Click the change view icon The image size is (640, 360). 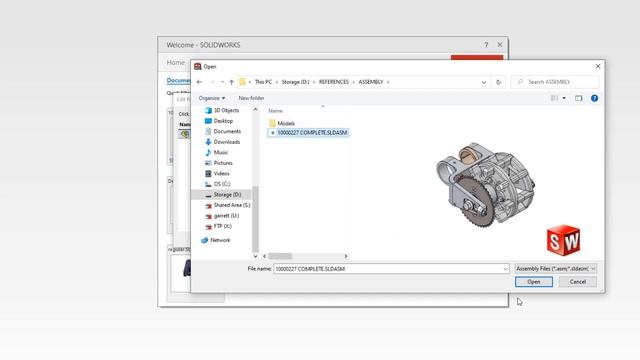pos(554,98)
